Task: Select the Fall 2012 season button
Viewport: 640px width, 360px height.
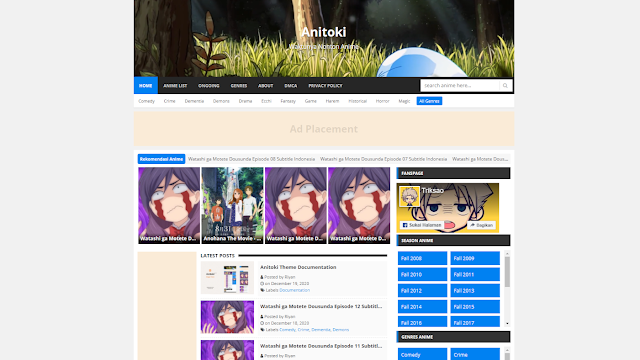Action: pyautogui.click(x=422, y=291)
